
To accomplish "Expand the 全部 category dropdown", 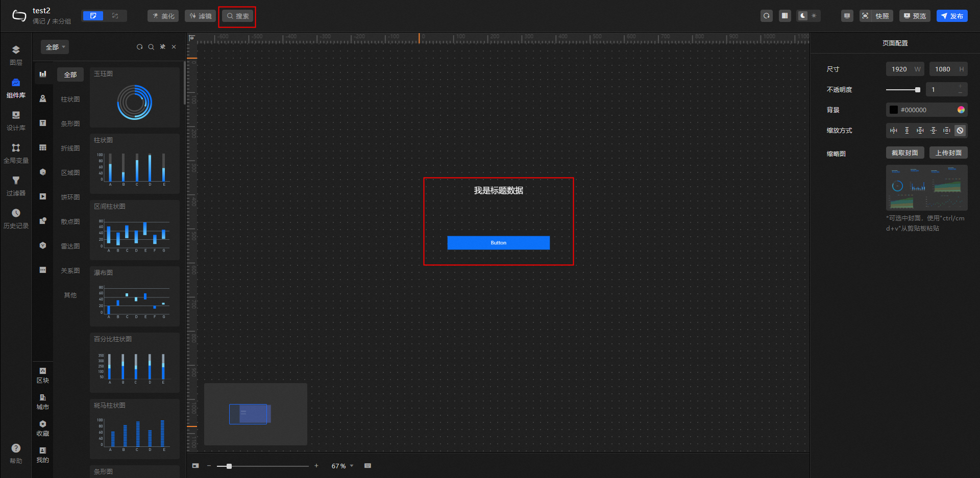I will [x=55, y=47].
